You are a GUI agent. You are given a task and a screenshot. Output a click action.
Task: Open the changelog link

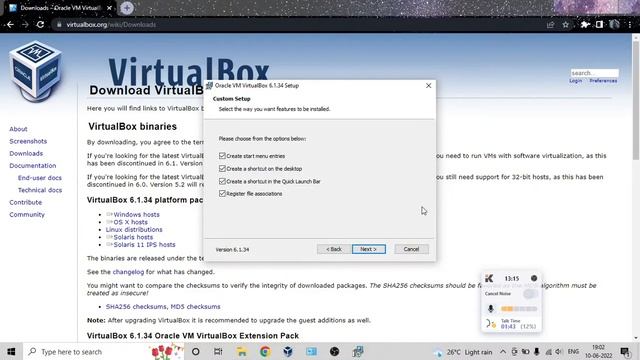pyautogui.click(x=128, y=272)
